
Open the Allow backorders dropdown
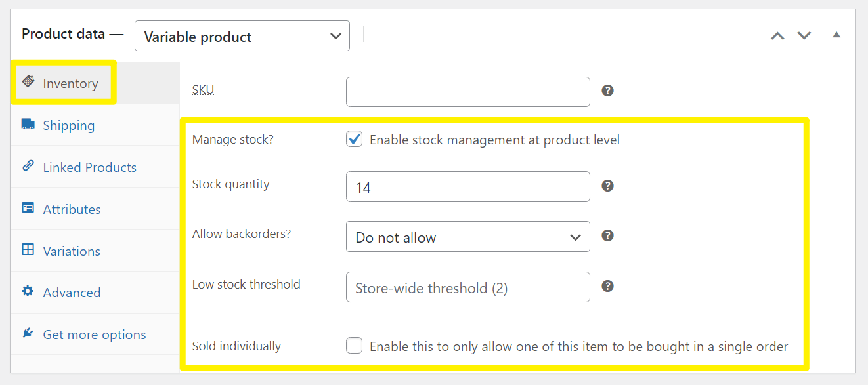pos(468,237)
